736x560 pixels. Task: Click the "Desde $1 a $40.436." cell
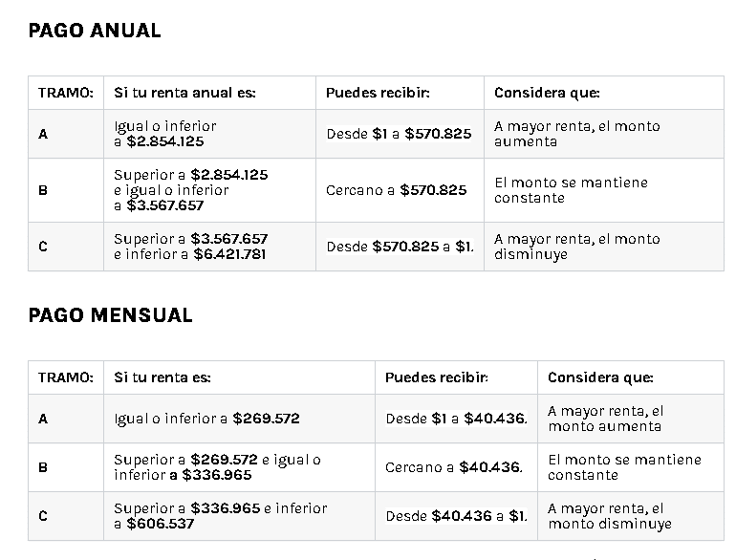(x=456, y=419)
